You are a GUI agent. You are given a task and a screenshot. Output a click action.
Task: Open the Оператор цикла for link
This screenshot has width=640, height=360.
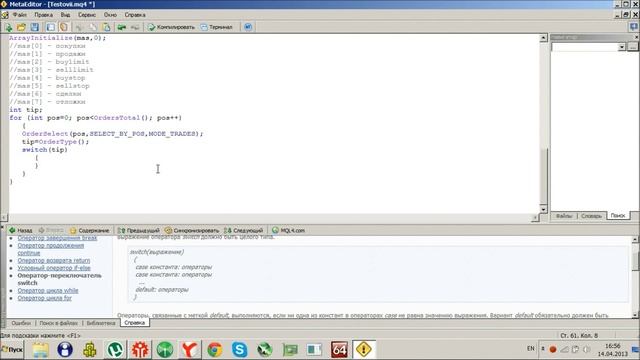click(x=44, y=298)
